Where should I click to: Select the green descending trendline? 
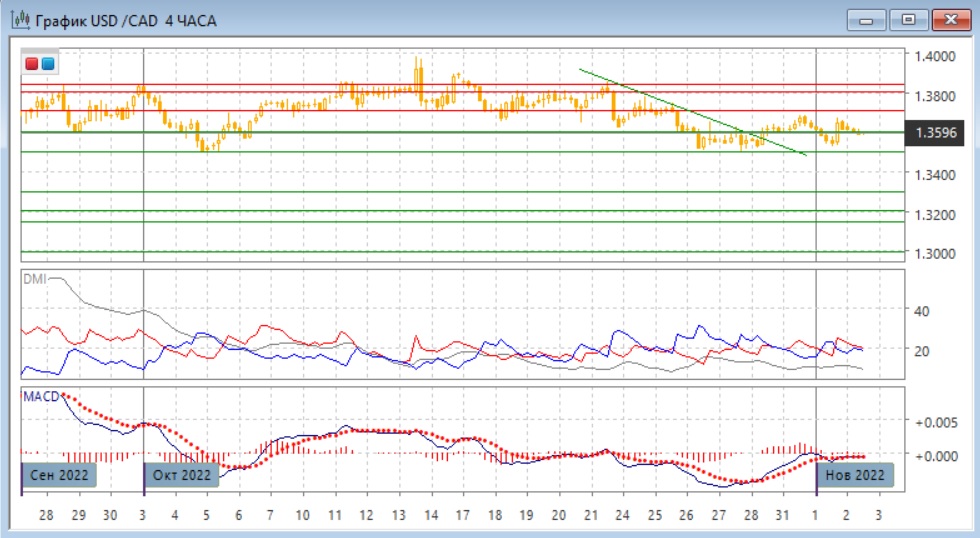[690, 110]
